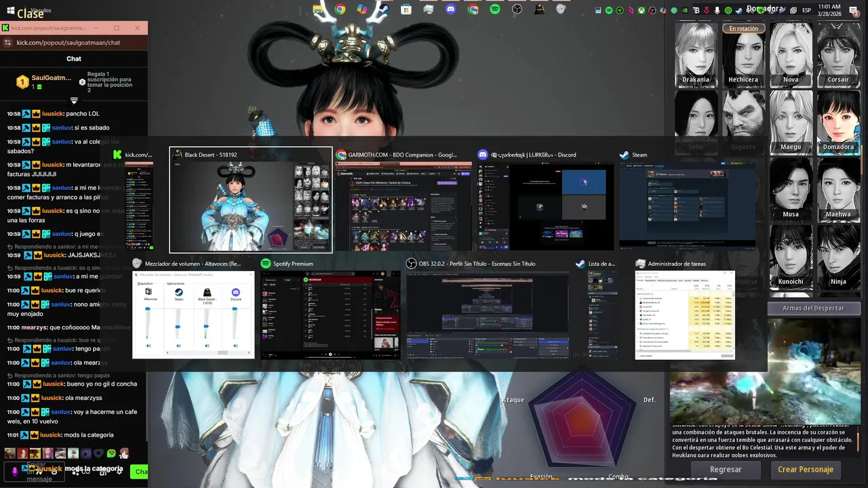Select the Ninja class portrait
Screen dimensions: 868x488
(838, 256)
